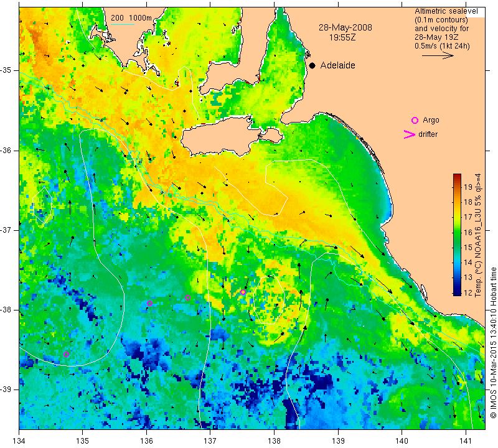The height and width of the screenshot is (448, 498).
Task: Click the longitude axis label '135'
Action: (x=83, y=441)
